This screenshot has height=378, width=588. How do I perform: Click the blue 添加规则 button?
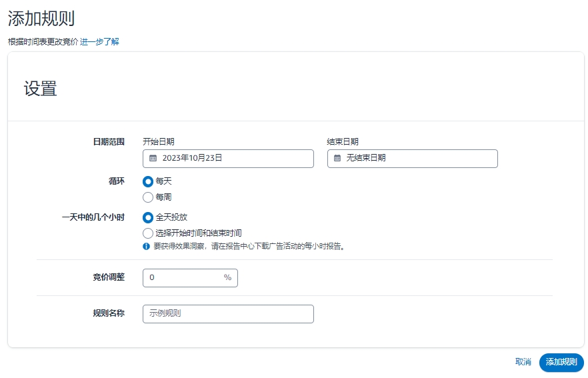pos(561,362)
